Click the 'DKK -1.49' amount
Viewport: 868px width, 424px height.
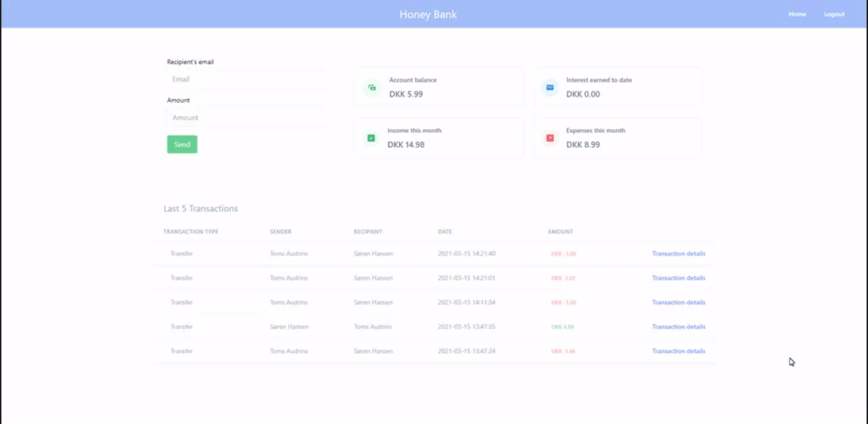click(563, 351)
